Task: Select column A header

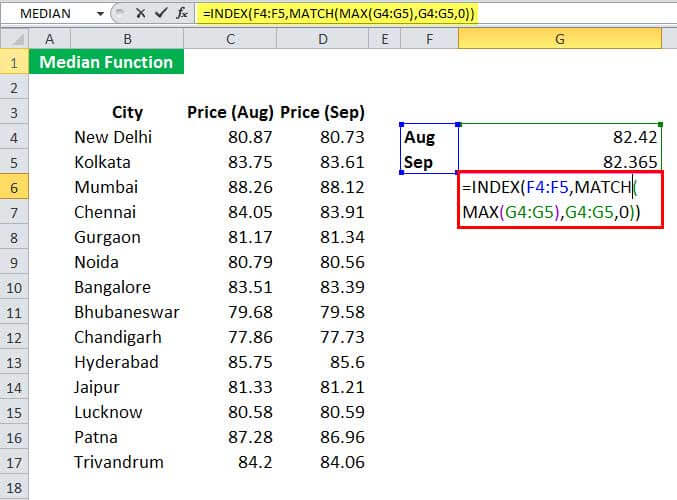Action: [50, 39]
